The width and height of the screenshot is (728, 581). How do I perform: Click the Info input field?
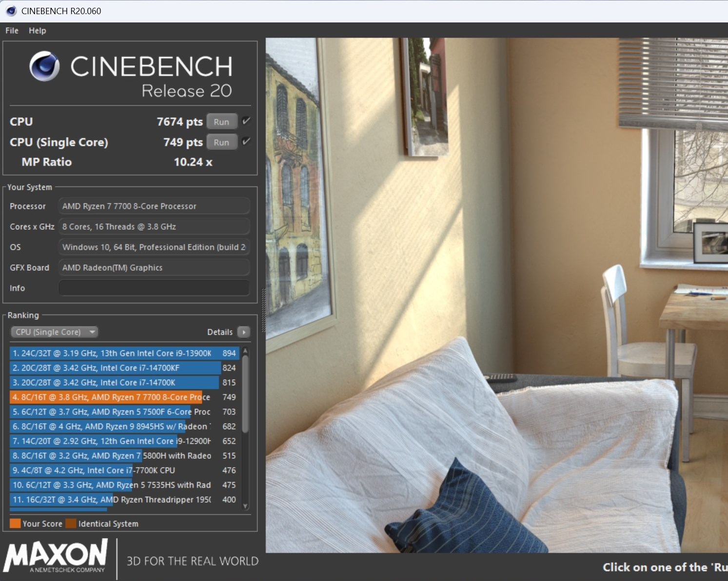point(154,288)
